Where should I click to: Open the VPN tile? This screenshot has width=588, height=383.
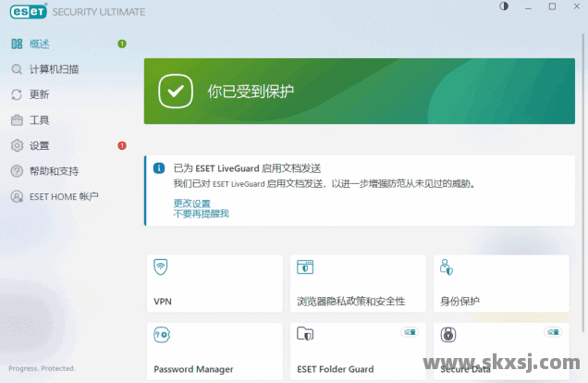coord(214,284)
